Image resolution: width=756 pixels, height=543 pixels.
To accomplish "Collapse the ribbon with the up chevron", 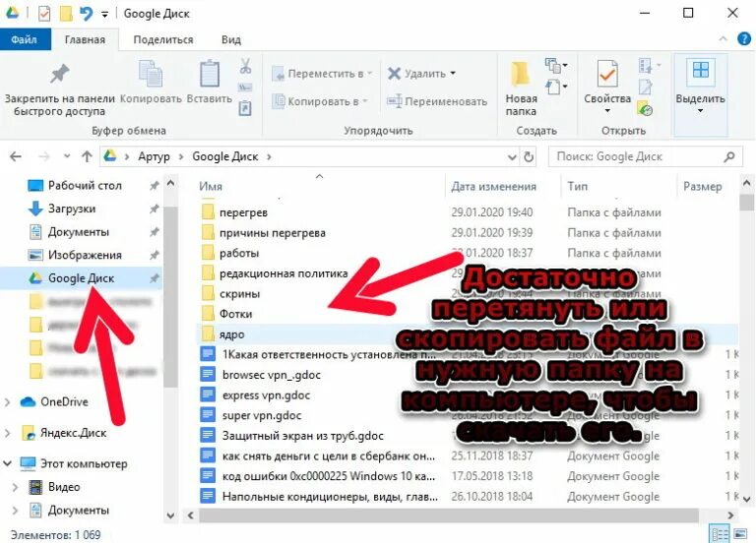I will tap(723, 39).
